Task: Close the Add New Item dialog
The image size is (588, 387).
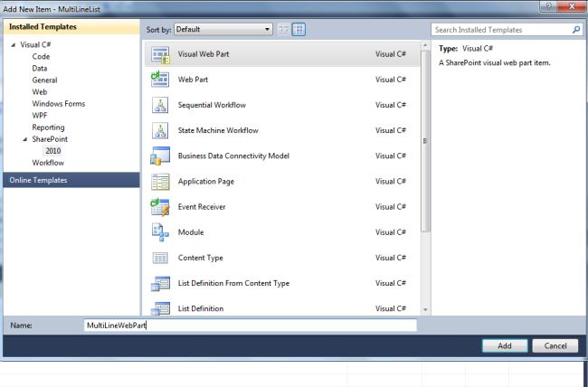Action: point(572,6)
